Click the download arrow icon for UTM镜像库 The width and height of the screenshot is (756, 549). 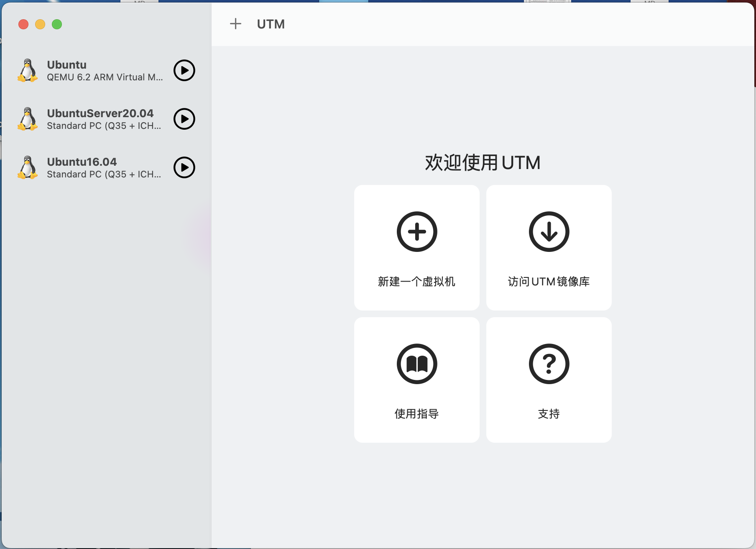pyautogui.click(x=549, y=231)
